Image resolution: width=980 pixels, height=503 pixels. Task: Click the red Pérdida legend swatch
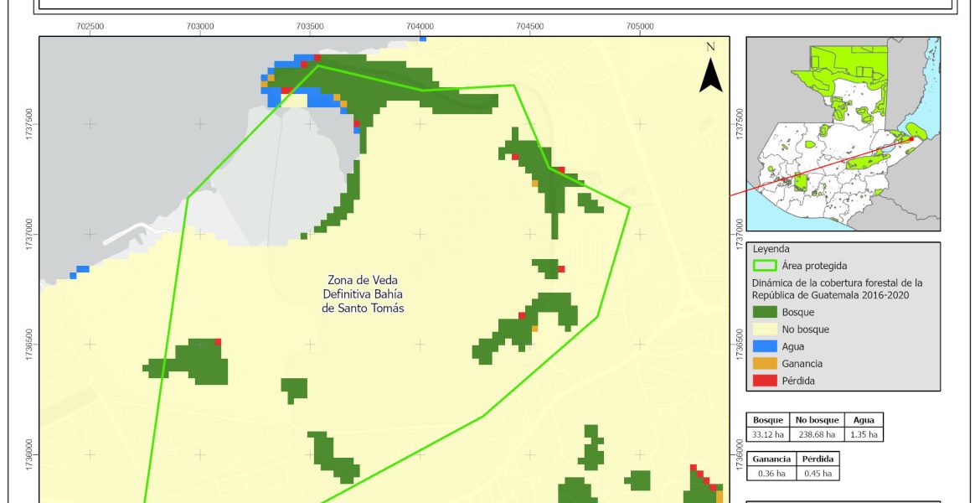click(x=763, y=381)
